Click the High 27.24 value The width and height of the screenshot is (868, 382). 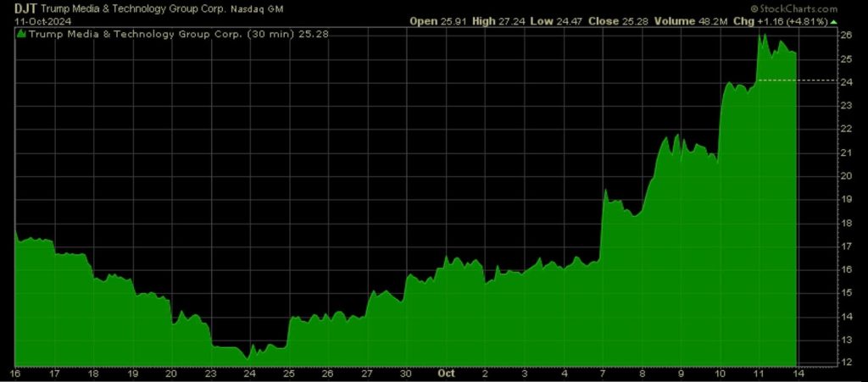click(x=497, y=20)
